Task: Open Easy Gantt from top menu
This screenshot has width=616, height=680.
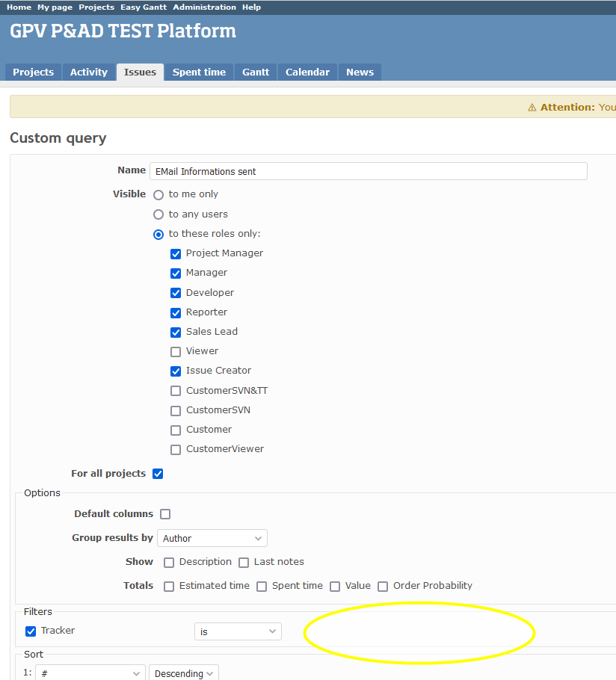Action: 144,7
